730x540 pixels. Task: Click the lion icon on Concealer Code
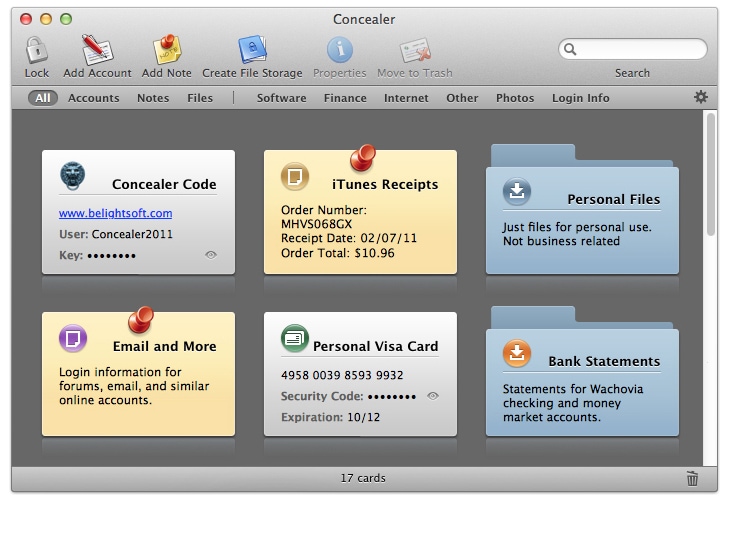(73, 176)
